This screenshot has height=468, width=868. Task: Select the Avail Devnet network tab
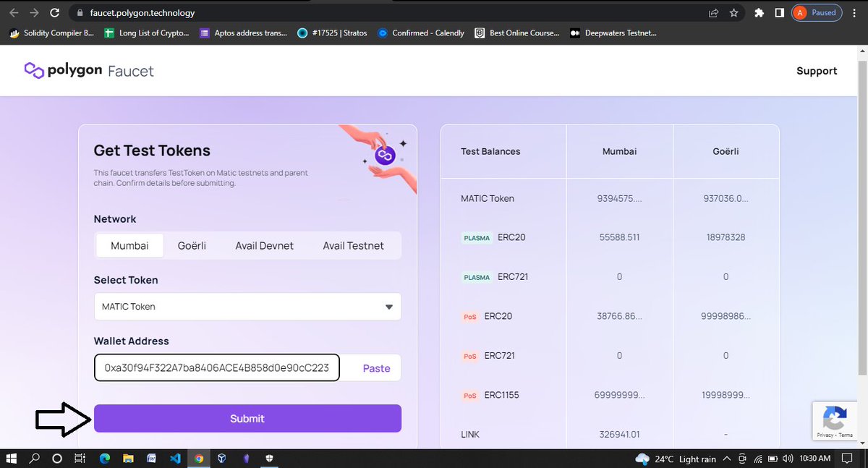[264, 246]
